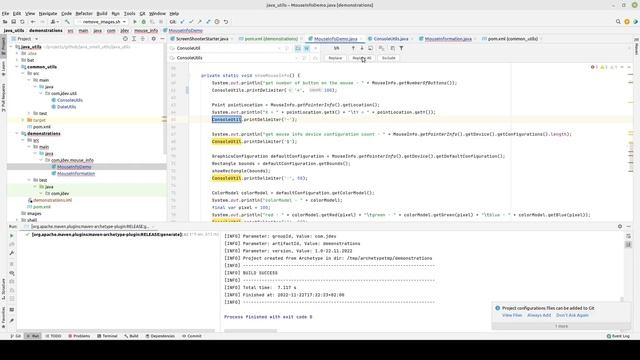Click Always Add link in notification
640x360 pixels.
coord(539,315)
